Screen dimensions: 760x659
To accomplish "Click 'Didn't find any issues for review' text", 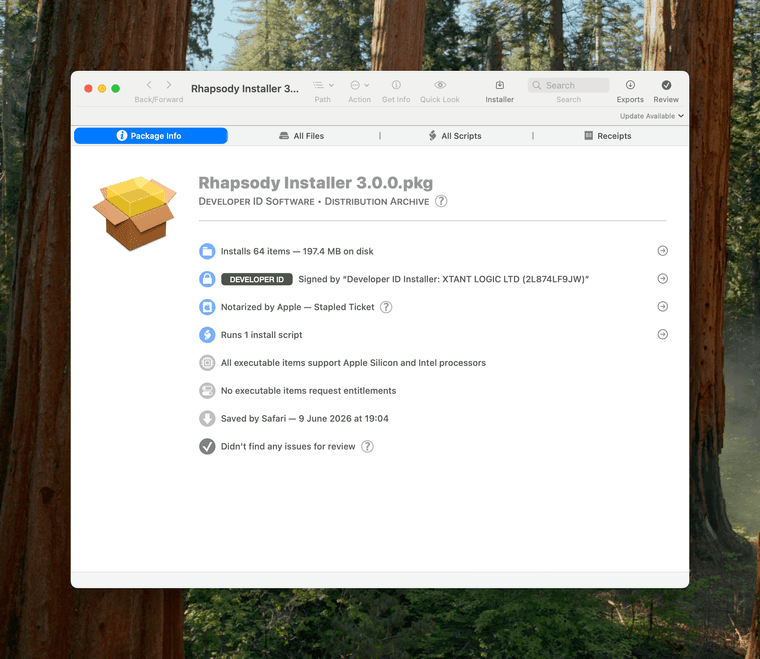I will pyautogui.click(x=288, y=446).
